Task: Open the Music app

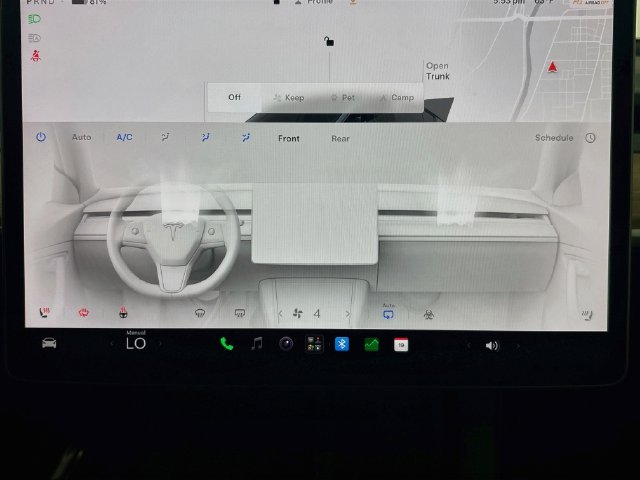Action: (257, 344)
